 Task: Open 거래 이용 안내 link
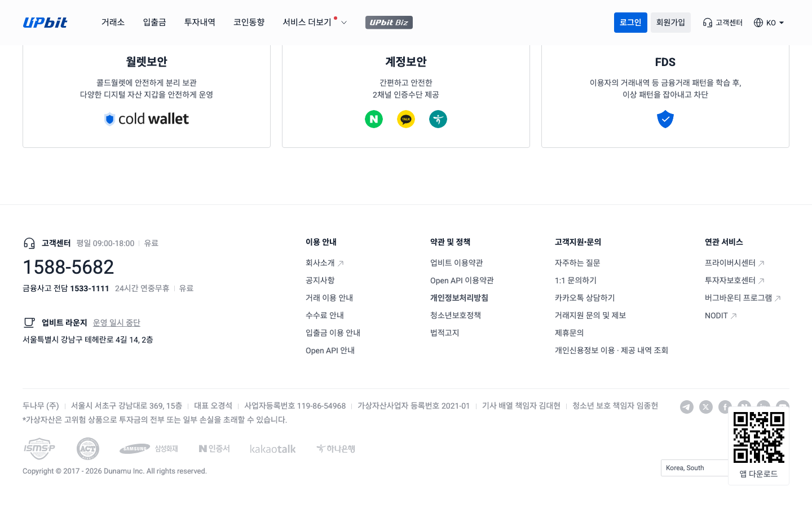pos(329,298)
